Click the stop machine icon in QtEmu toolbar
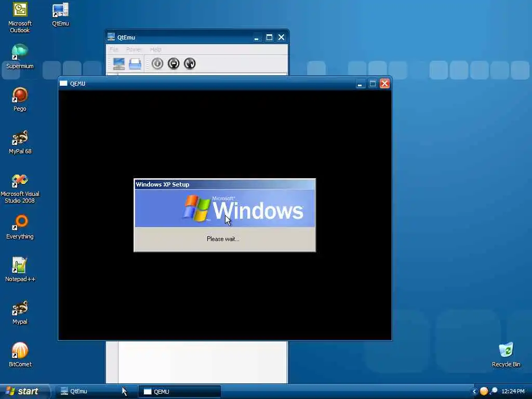This screenshot has width=532, height=399. 174,63
